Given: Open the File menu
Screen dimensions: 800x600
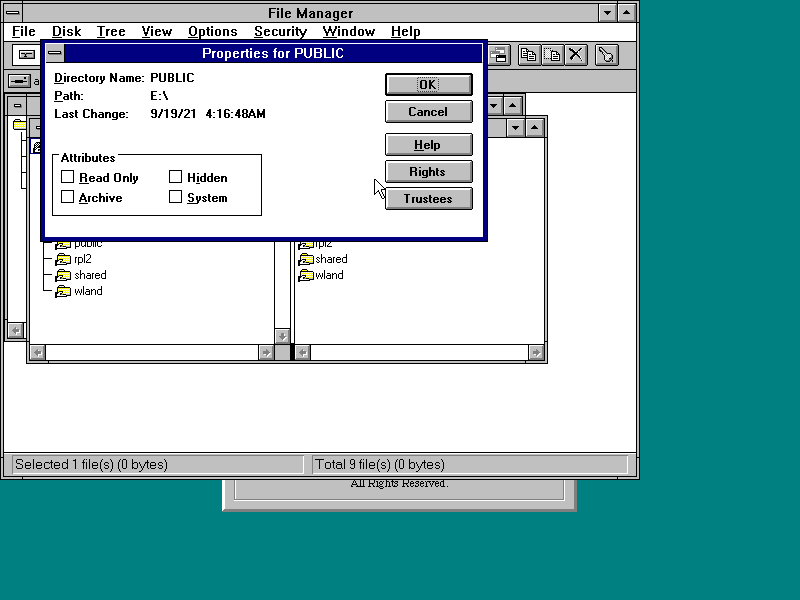Looking at the screenshot, I should (23, 32).
